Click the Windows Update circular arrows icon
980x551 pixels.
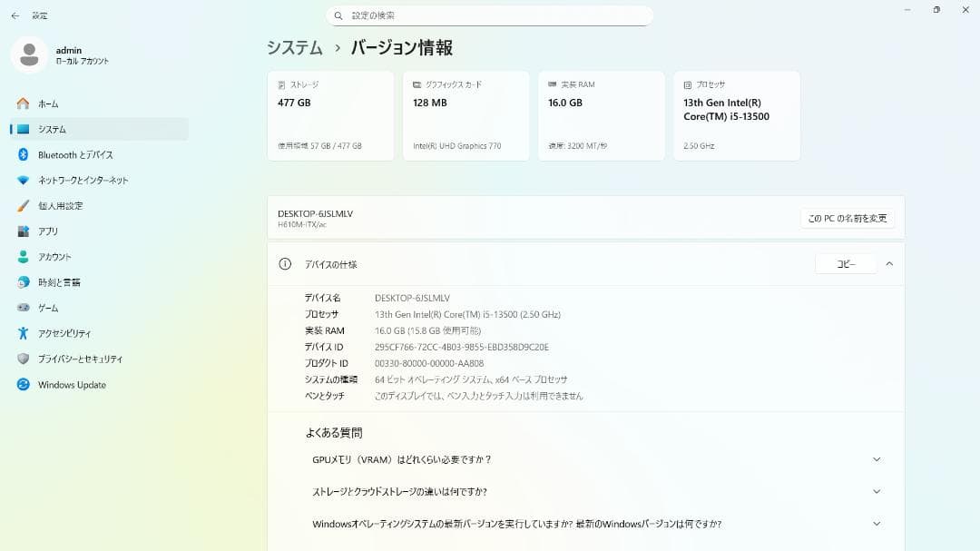pyautogui.click(x=18, y=384)
